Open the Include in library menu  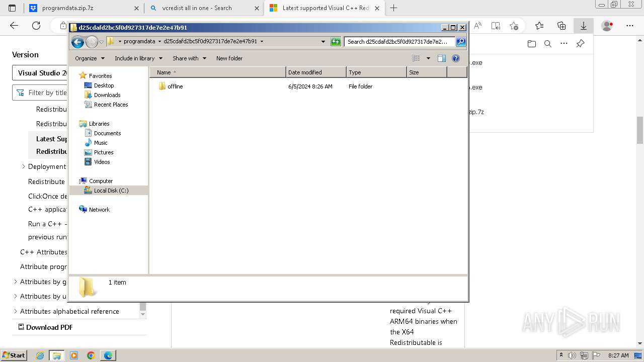138,58
